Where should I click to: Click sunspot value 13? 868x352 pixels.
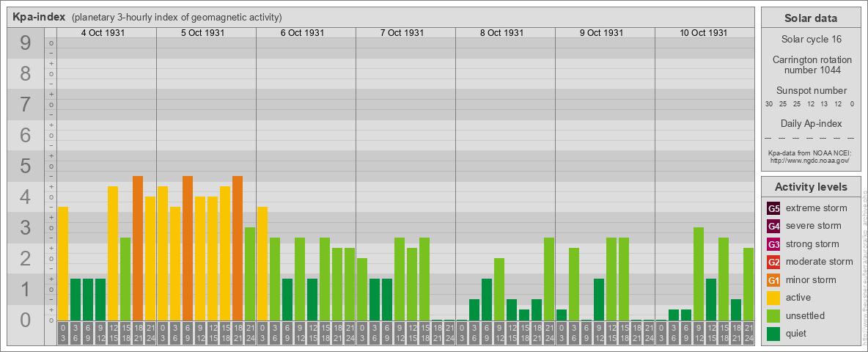coord(824,104)
